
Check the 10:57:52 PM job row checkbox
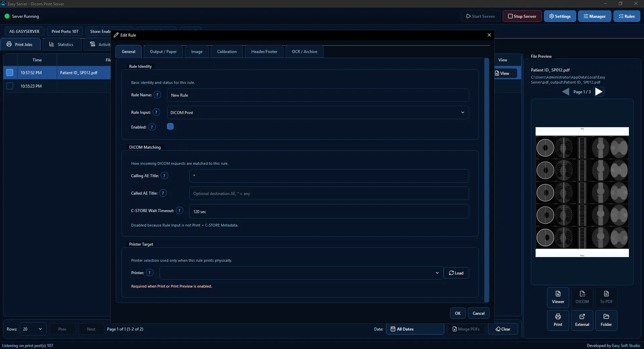pyautogui.click(x=10, y=72)
